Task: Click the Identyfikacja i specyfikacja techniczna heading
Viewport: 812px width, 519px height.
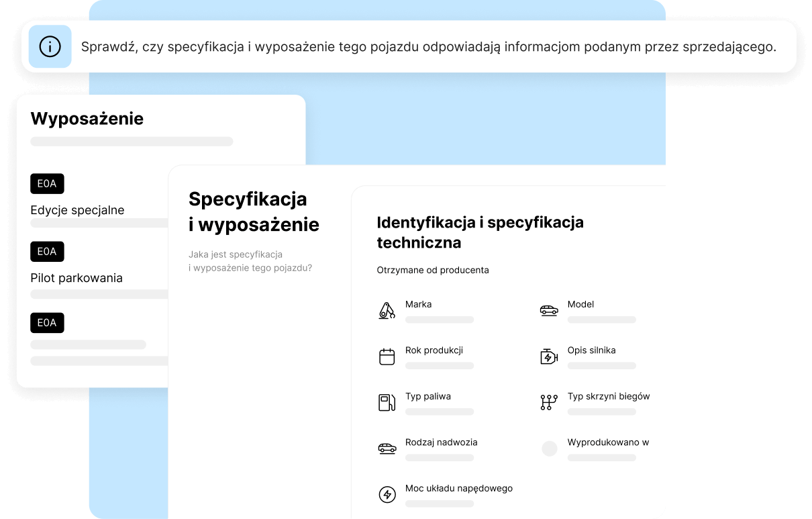Action: pyautogui.click(x=480, y=232)
